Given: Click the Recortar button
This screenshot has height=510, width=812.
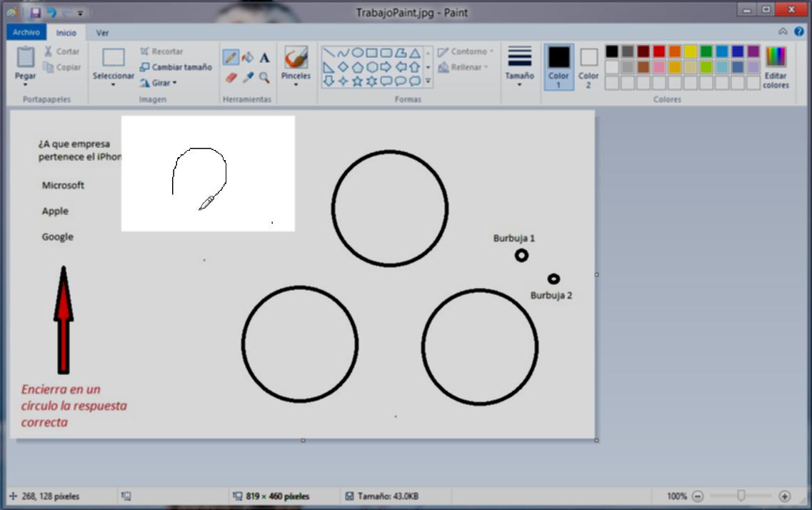Looking at the screenshot, I should coord(161,51).
